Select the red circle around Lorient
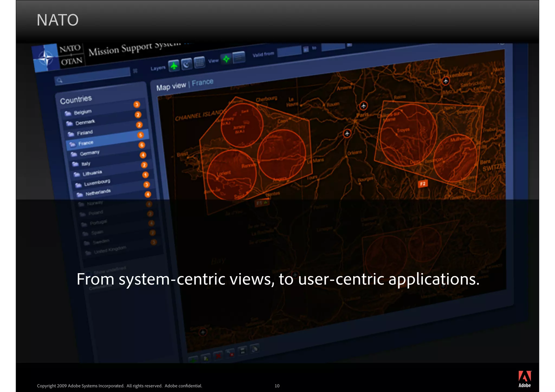This screenshot has width=555, height=392. point(231,175)
